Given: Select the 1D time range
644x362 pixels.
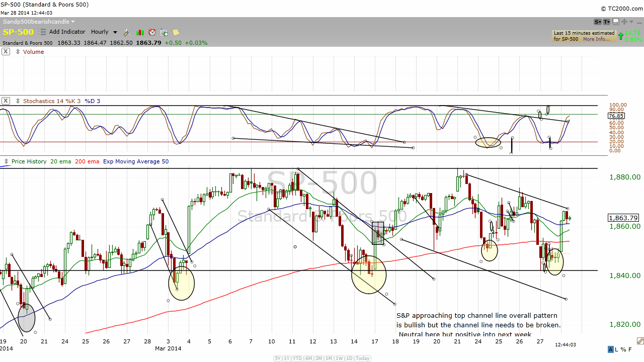Looking at the screenshot, I should (350, 358).
